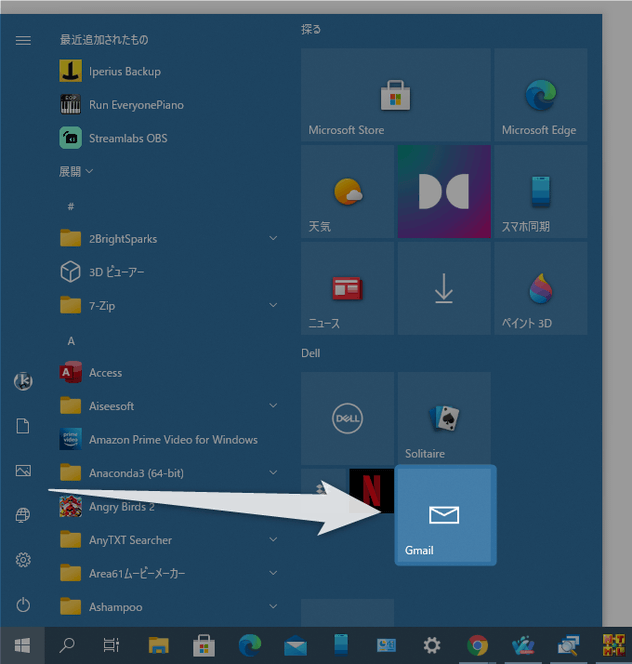This screenshot has width=632, height=664.
Task: Click the Windows Start button
Action: 22,645
